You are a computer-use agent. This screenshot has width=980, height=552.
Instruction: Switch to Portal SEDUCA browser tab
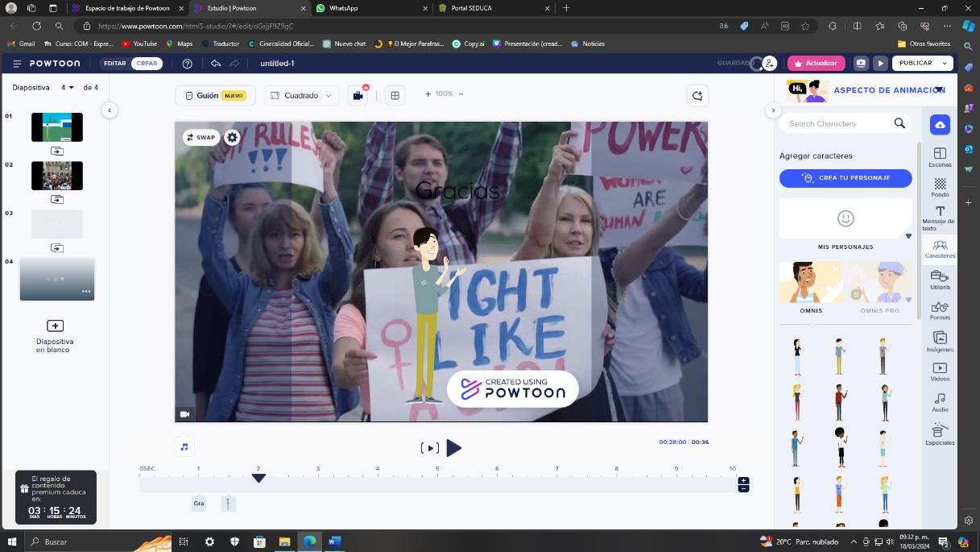click(x=494, y=8)
